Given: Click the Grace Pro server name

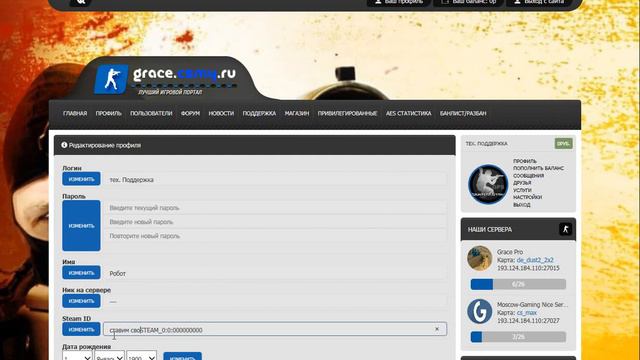Looking at the screenshot, I should (510, 252).
